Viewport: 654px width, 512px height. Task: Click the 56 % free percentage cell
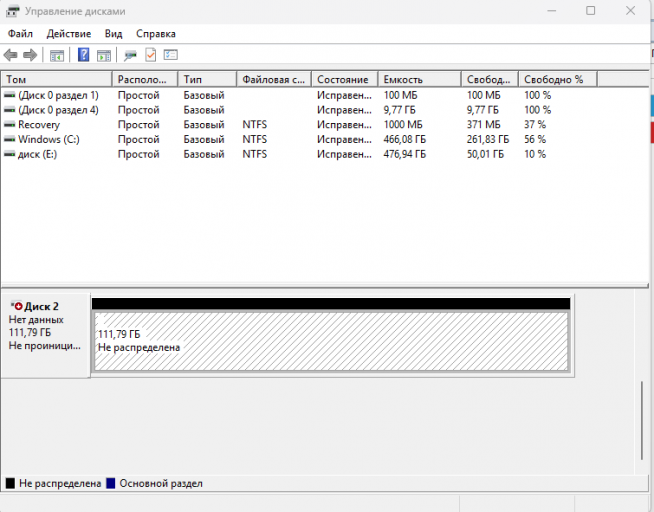coord(535,139)
